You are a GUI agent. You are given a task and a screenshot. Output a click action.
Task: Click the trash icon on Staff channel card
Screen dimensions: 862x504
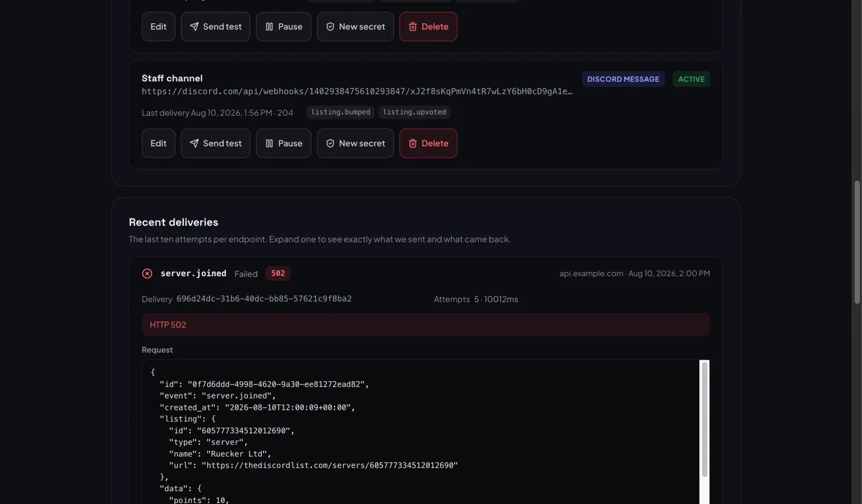coord(413,143)
